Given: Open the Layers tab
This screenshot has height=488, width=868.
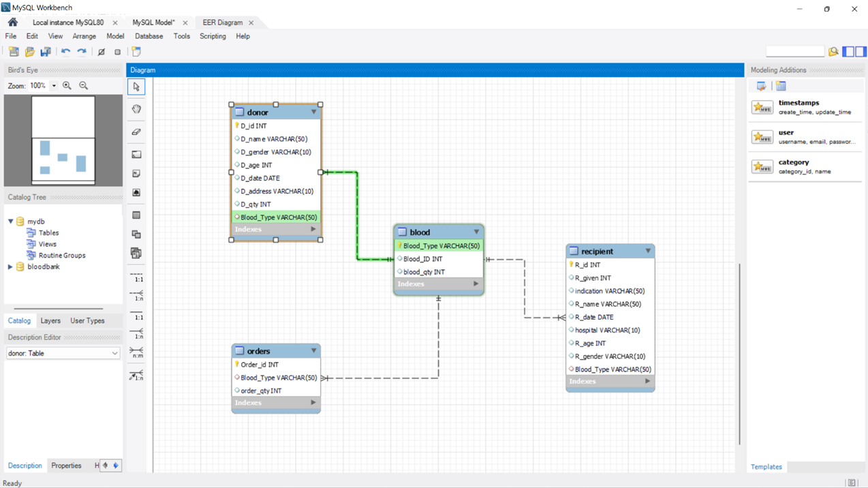Looking at the screenshot, I should point(50,320).
